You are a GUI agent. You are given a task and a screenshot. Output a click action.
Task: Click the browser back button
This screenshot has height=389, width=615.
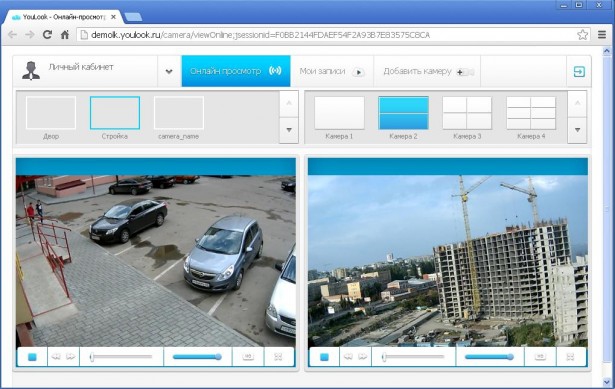13,35
